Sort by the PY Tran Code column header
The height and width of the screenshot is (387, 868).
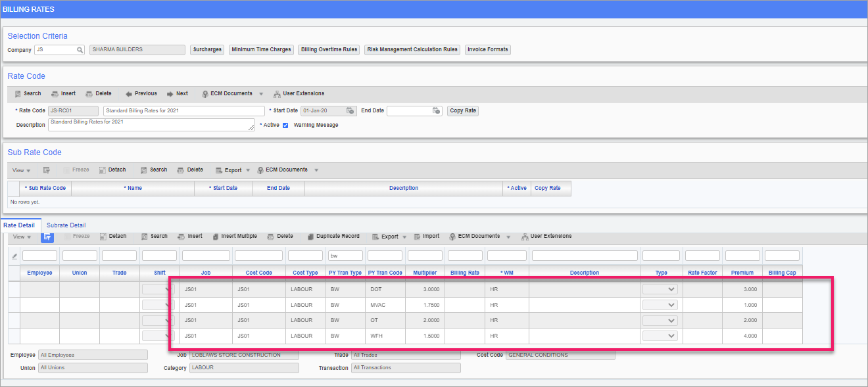coord(385,273)
